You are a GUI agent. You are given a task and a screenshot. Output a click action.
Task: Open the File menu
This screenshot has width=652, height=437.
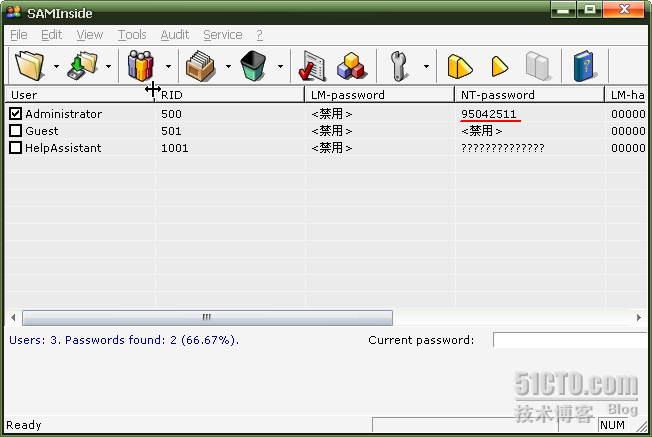(19, 35)
